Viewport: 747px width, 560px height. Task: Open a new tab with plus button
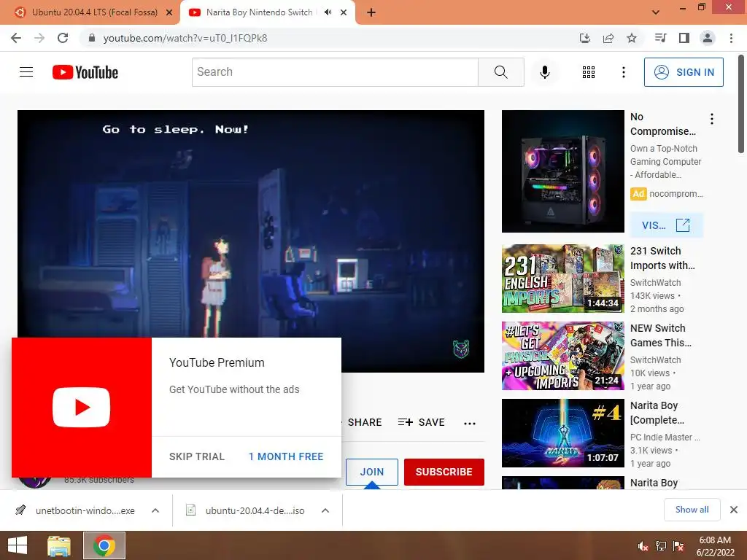[x=371, y=12]
